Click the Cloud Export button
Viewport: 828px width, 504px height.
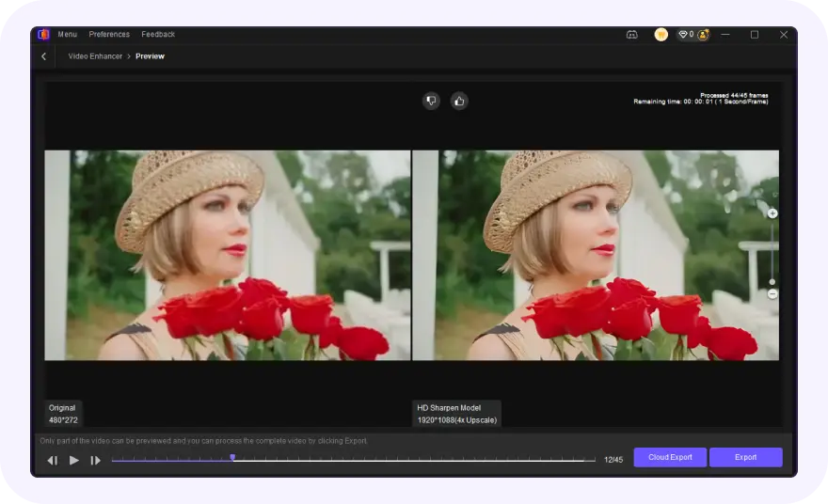tap(670, 458)
